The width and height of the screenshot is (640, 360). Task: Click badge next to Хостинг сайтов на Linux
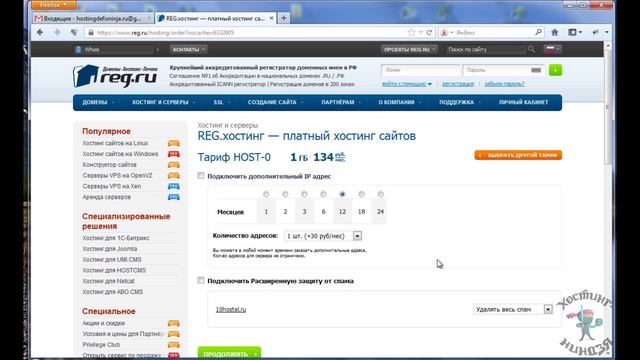coord(174,143)
